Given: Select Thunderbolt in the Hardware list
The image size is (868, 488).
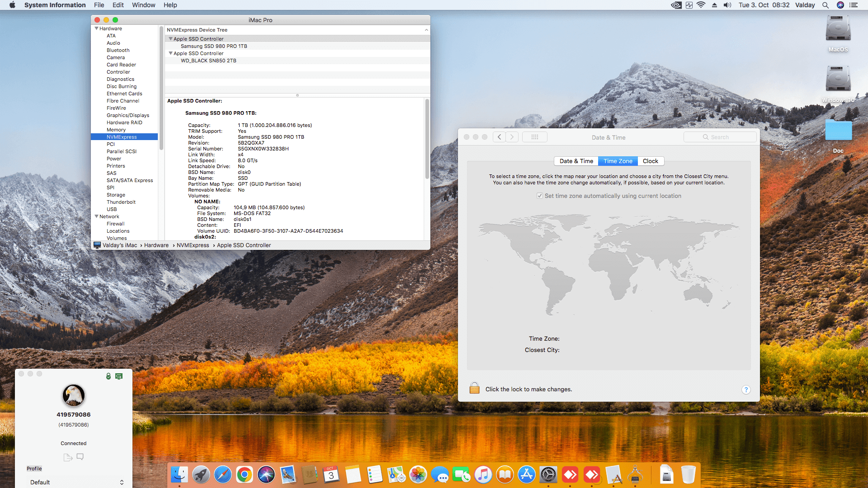Looking at the screenshot, I should (x=121, y=202).
